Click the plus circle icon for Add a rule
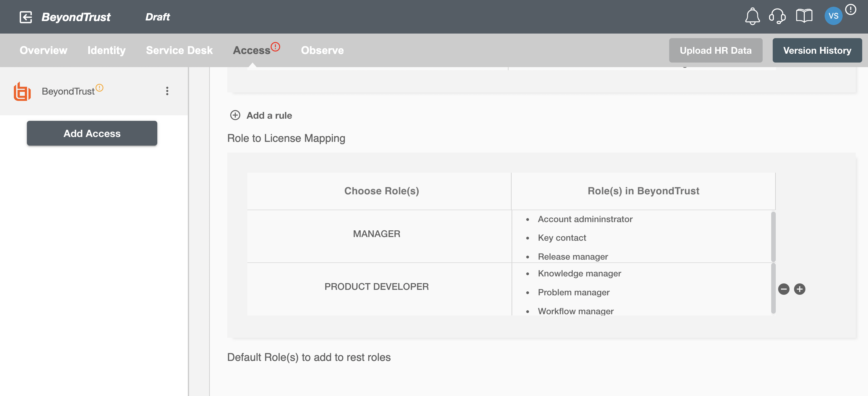Viewport: 868px width, 396px height. (235, 115)
